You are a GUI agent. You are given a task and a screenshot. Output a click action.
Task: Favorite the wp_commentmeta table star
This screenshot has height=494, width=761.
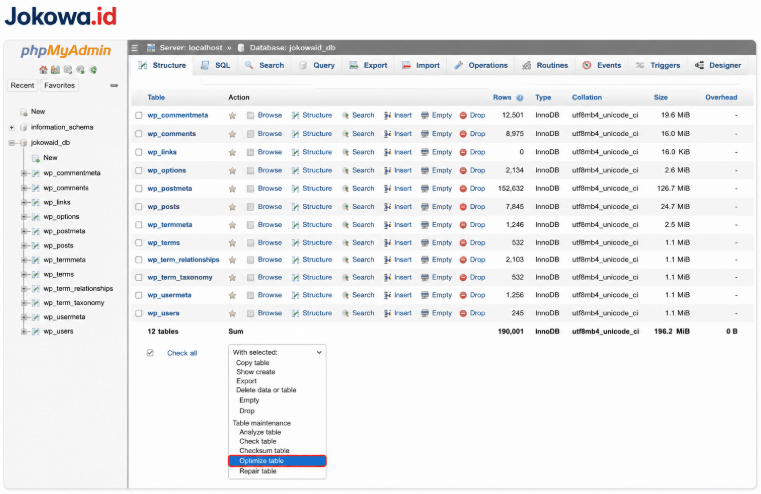click(x=232, y=115)
